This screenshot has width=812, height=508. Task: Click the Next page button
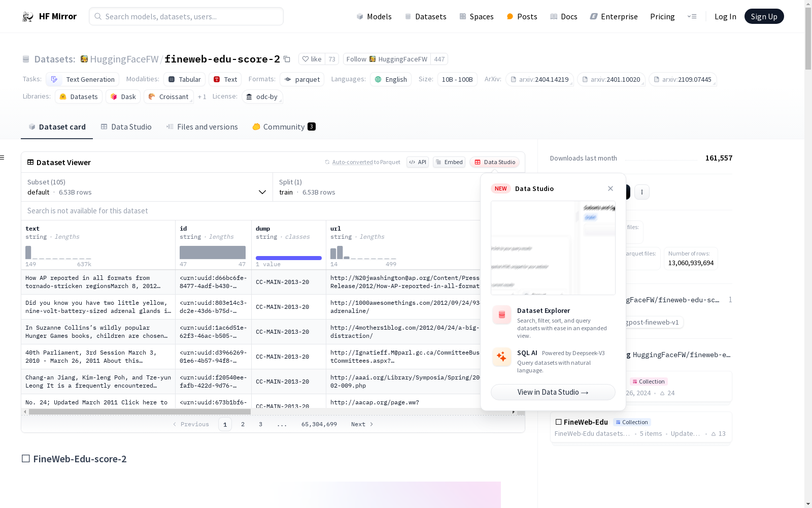[362, 424]
